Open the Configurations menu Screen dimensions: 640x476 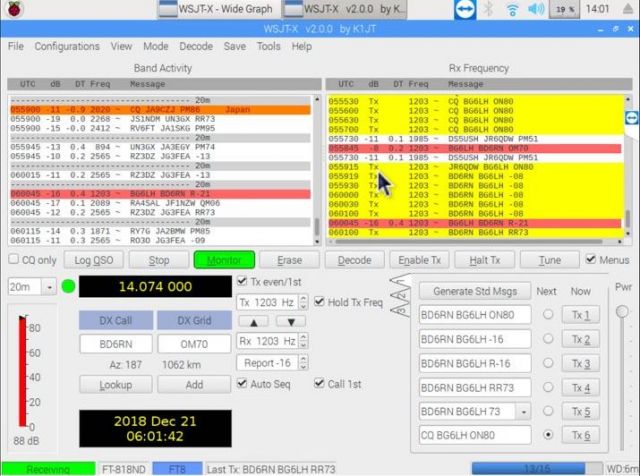click(x=67, y=47)
